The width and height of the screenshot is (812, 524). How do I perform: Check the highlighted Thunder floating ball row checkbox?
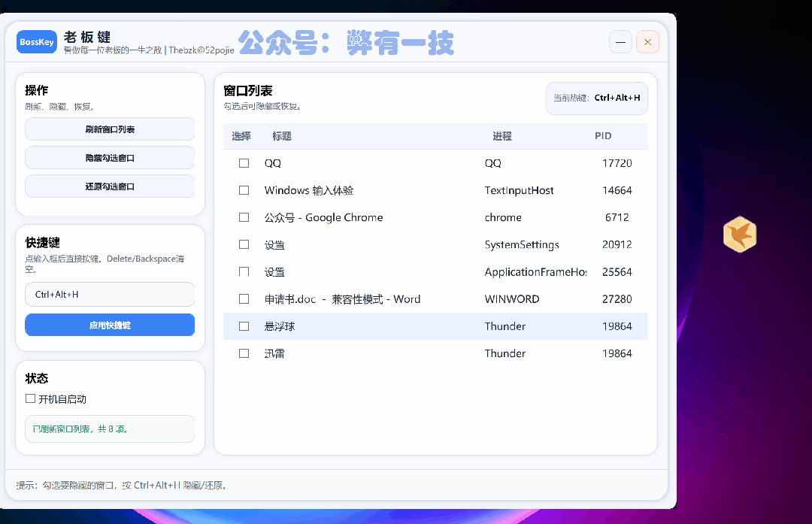click(244, 326)
